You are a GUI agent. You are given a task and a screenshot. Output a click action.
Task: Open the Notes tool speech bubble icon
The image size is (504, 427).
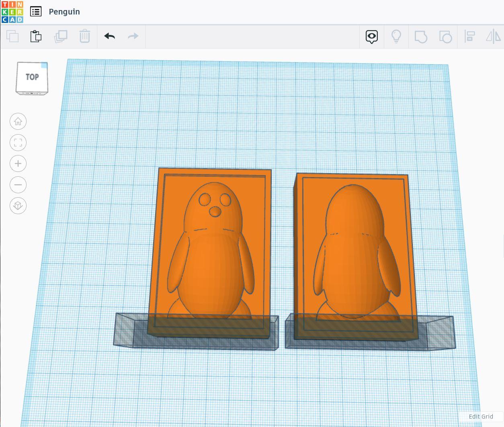coord(372,37)
